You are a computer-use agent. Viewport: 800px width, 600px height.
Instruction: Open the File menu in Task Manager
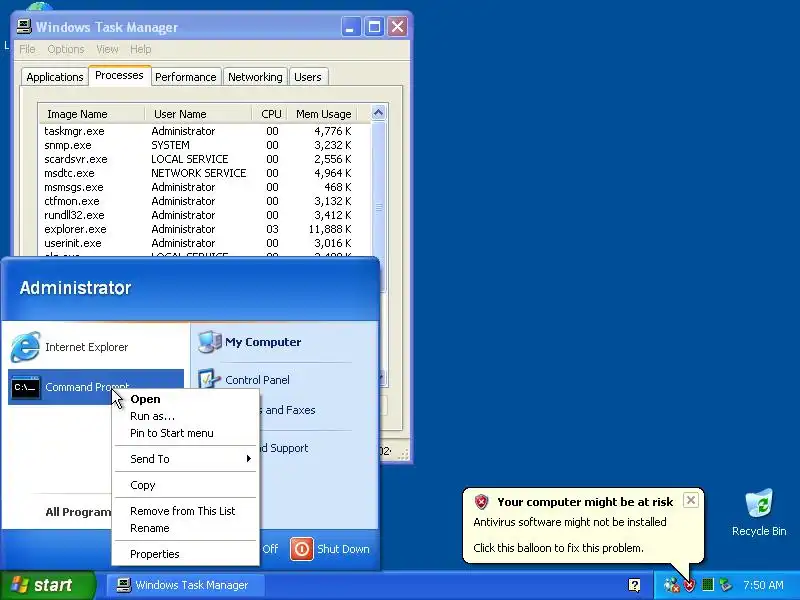pyautogui.click(x=27, y=49)
